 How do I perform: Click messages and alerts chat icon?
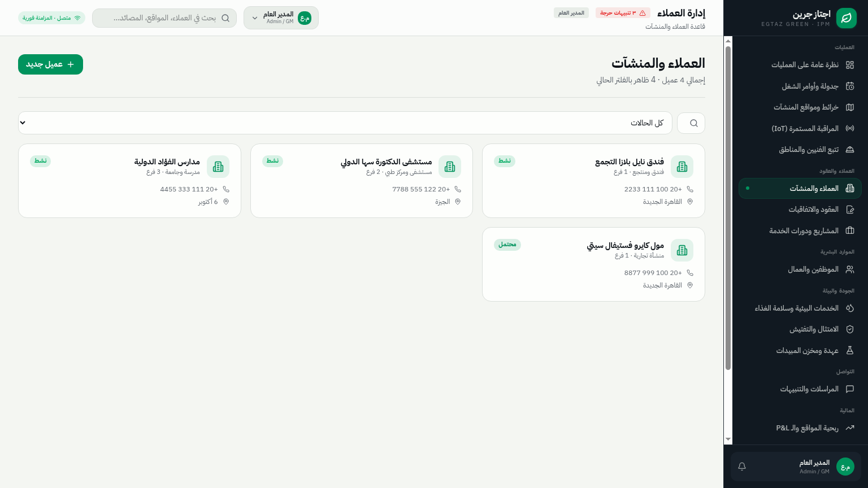click(849, 389)
